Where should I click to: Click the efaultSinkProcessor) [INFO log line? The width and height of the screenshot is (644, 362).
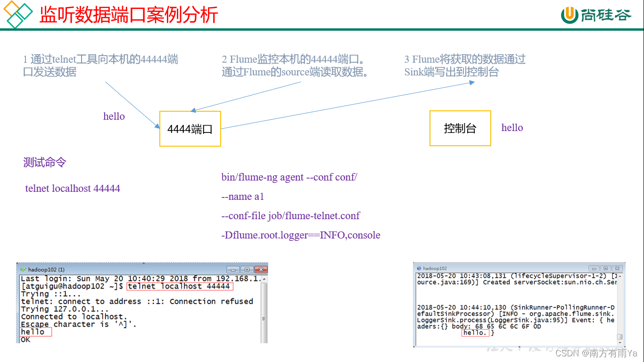(x=516, y=313)
